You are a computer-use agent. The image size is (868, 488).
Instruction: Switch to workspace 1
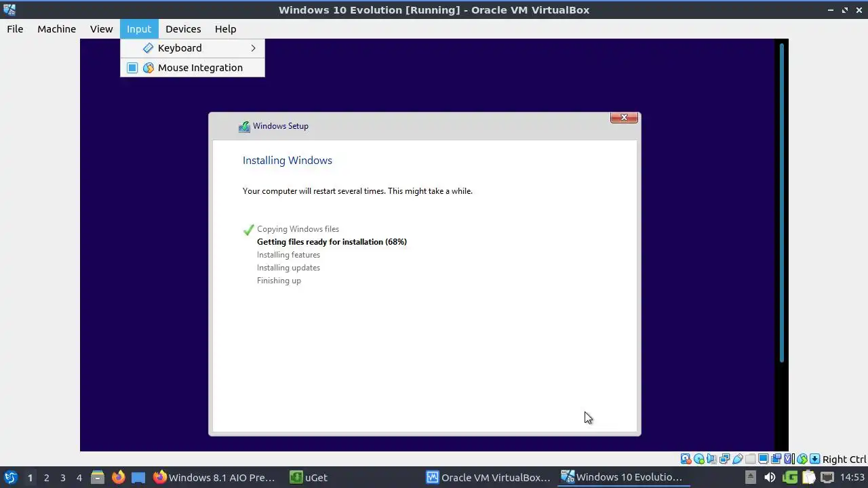pyautogui.click(x=30, y=477)
